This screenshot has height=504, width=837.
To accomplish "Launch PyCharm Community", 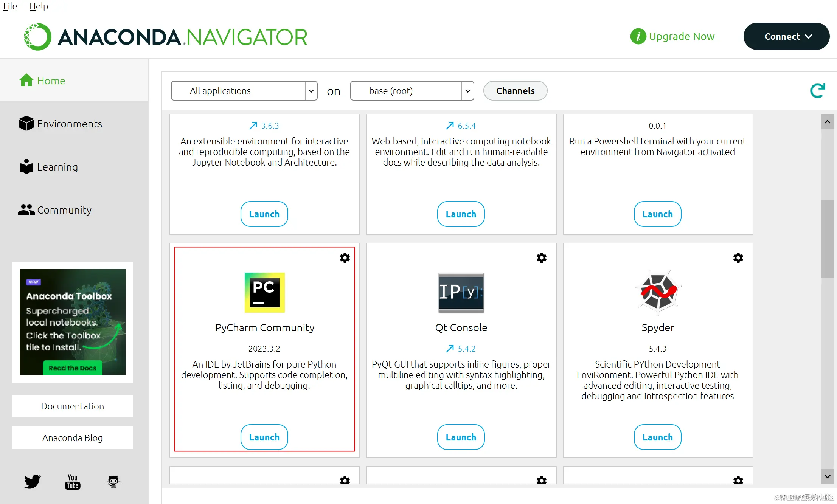I will (264, 437).
